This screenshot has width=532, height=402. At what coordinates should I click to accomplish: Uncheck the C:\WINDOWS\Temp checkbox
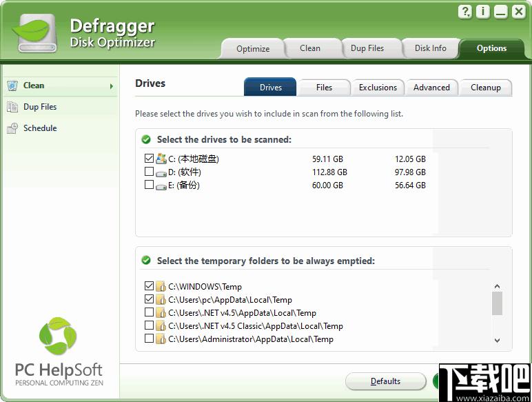(149, 286)
